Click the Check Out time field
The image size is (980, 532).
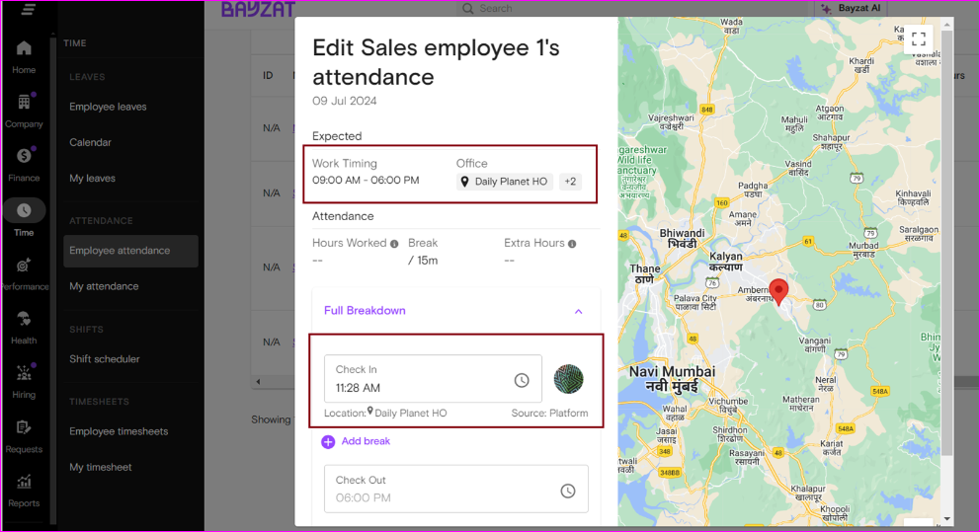click(x=443, y=490)
